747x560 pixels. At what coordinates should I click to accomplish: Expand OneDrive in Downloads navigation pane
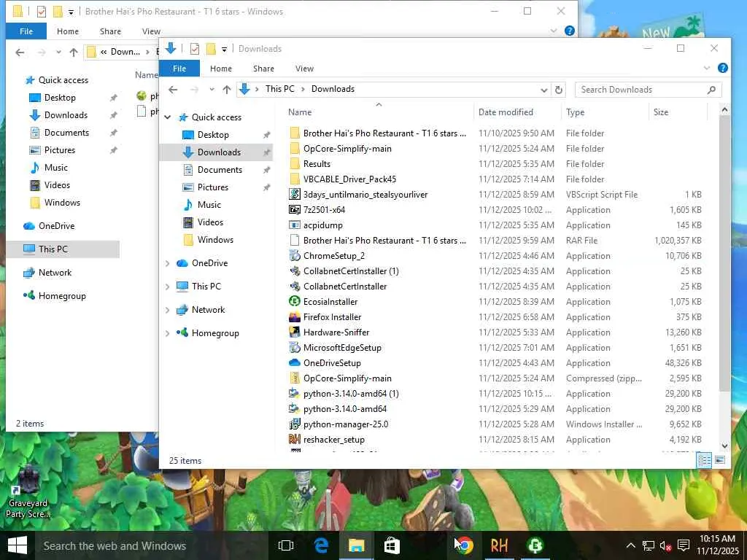[168, 262]
